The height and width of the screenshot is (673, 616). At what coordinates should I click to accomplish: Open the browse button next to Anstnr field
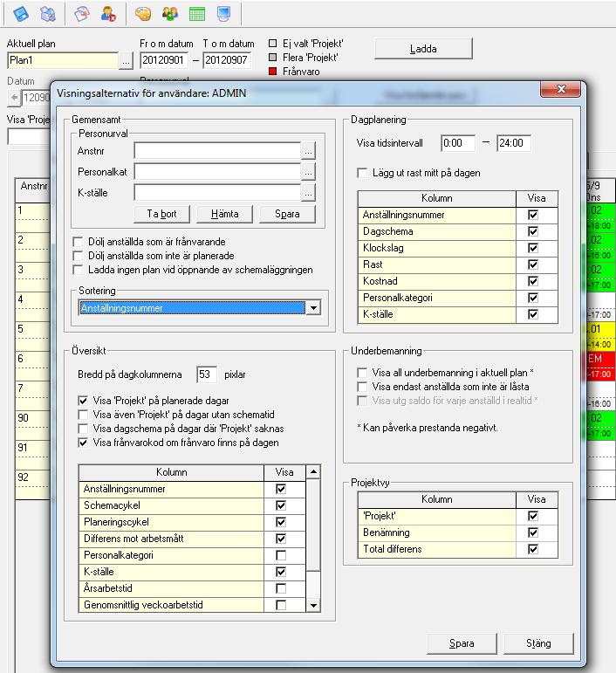click(x=308, y=151)
